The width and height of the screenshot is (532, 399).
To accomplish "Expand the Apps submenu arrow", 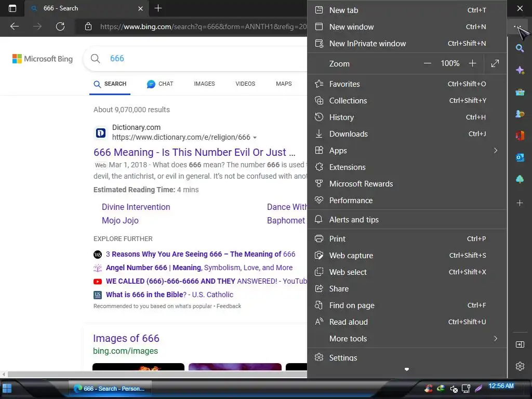I will 496,150.
